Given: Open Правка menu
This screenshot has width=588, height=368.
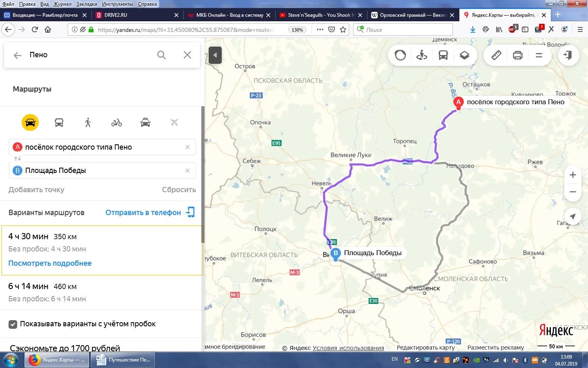Looking at the screenshot, I should 27,4.
